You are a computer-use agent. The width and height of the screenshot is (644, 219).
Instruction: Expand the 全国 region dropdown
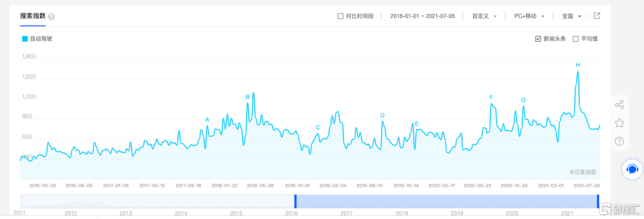click(x=572, y=17)
